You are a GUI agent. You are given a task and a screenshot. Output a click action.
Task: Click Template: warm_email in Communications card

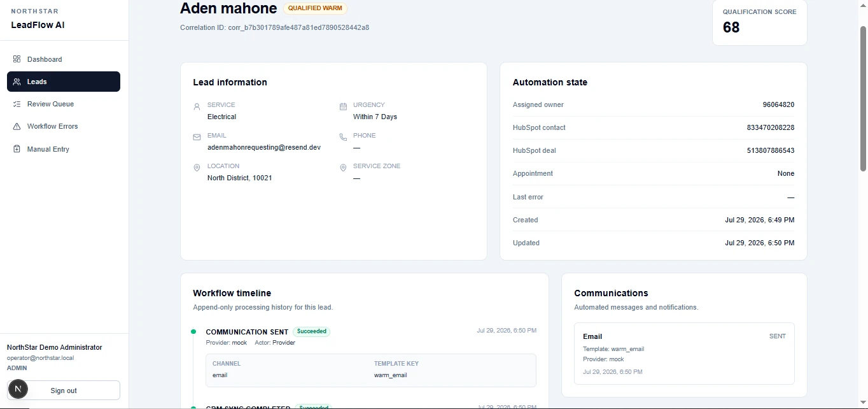coord(613,349)
